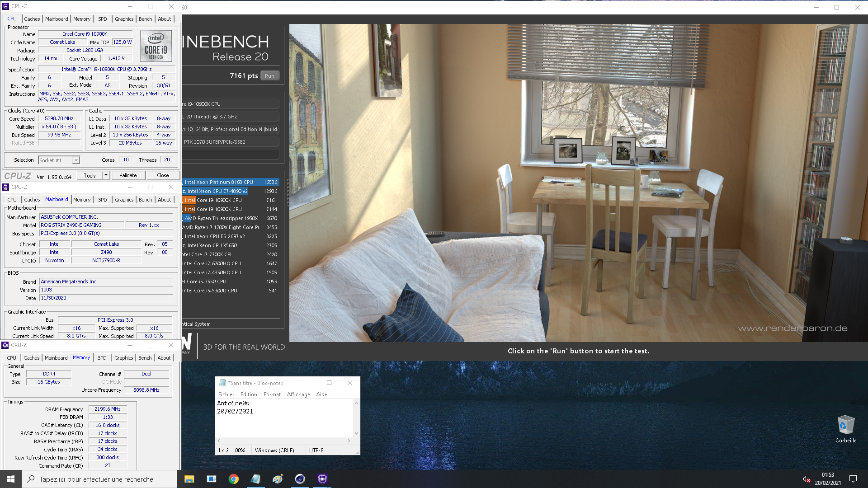Select the Intel Xeon CPU E7-4890 v2 ranking row
This screenshot has height=488, width=868.
click(x=231, y=191)
